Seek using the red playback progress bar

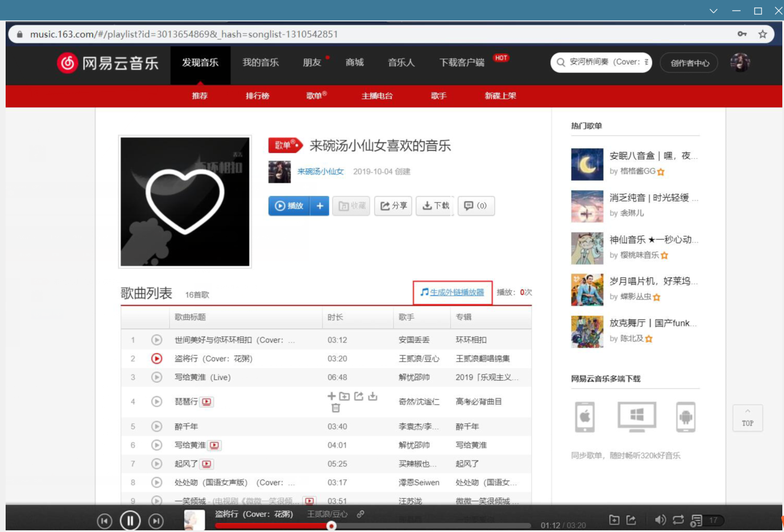pyautogui.click(x=373, y=526)
